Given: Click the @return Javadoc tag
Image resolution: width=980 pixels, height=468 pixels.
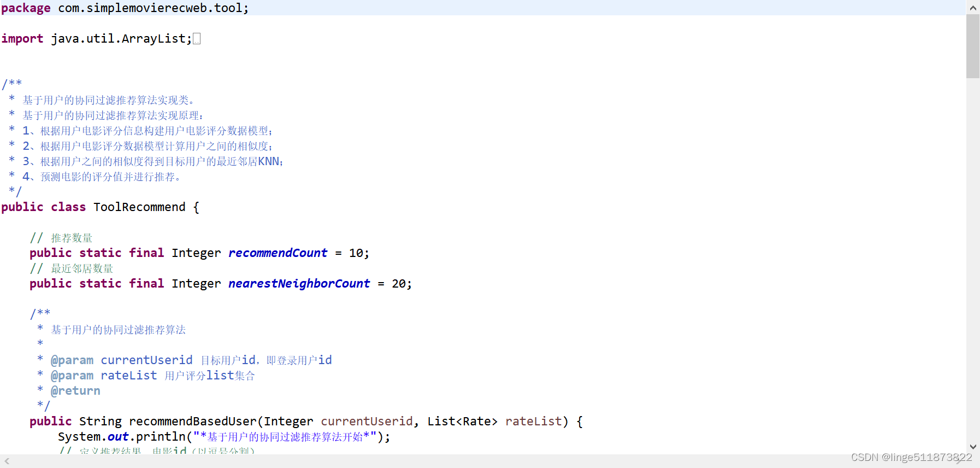Looking at the screenshot, I should tap(75, 391).
